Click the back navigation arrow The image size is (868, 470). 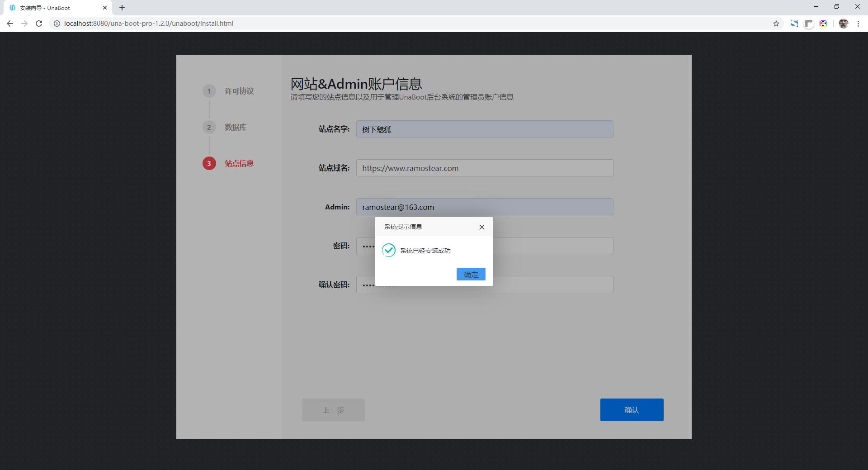point(9,23)
